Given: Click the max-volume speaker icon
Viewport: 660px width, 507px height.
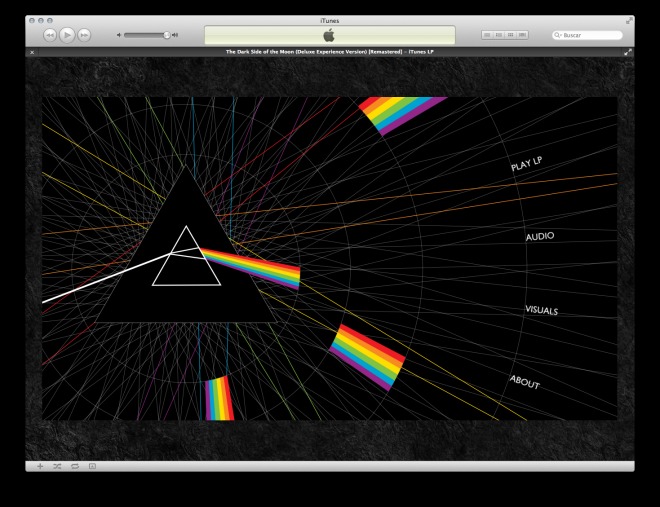Looking at the screenshot, I should (175, 35).
